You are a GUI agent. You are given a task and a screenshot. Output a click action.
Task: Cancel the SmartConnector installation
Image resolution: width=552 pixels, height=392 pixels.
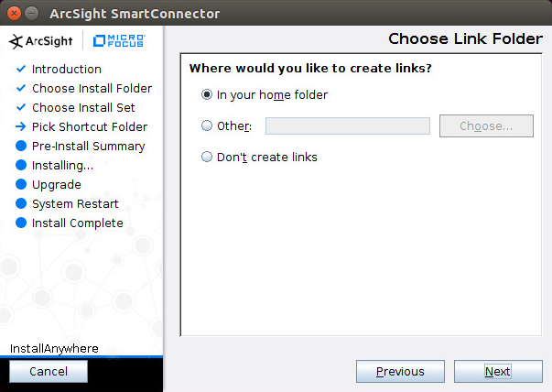[49, 371]
